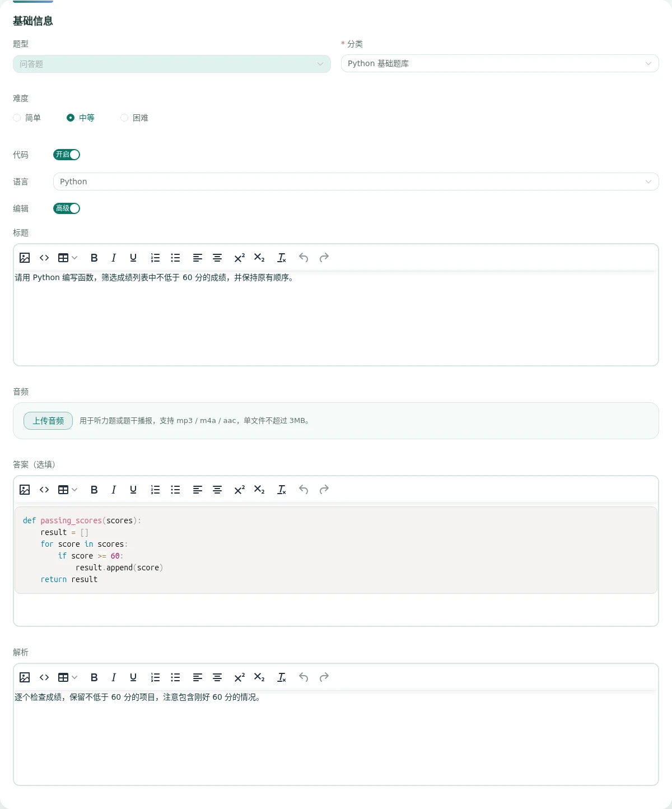Undo in 标题 editor toolbar
The height and width of the screenshot is (809, 672).
[304, 258]
